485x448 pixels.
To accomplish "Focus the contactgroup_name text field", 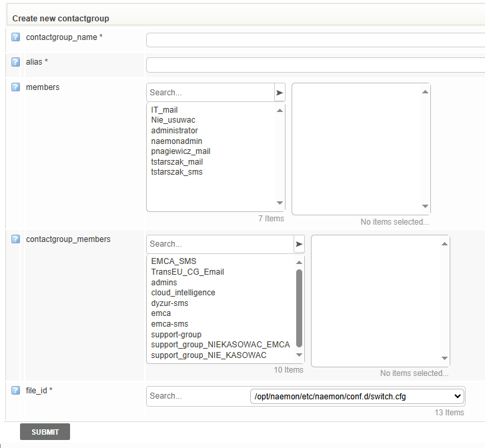I will click(315, 40).
